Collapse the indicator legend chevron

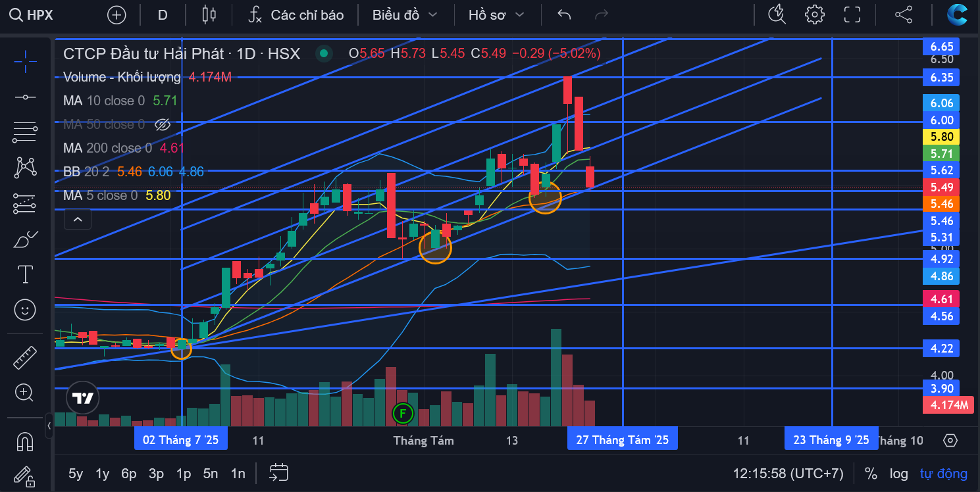(x=78, y=219)
